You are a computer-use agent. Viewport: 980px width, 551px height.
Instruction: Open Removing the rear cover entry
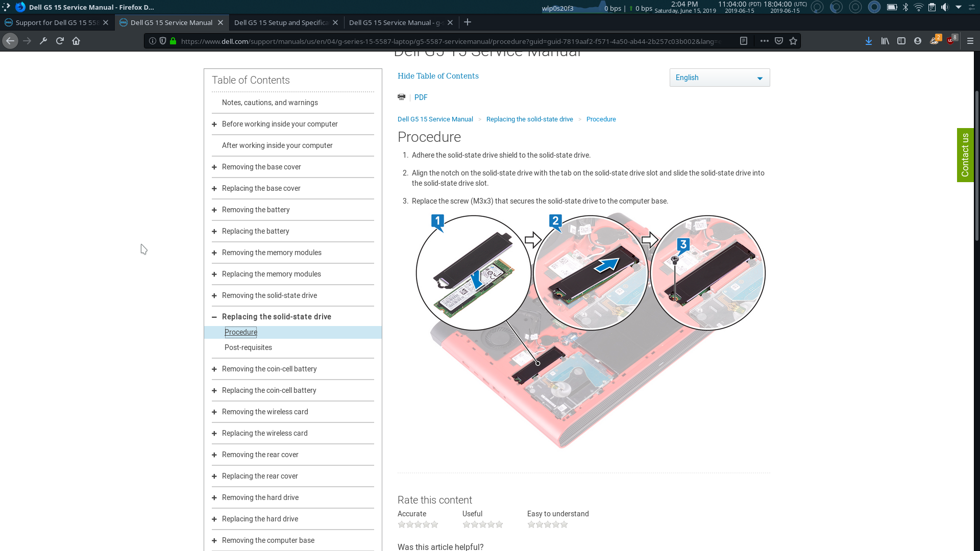point(260,455)
